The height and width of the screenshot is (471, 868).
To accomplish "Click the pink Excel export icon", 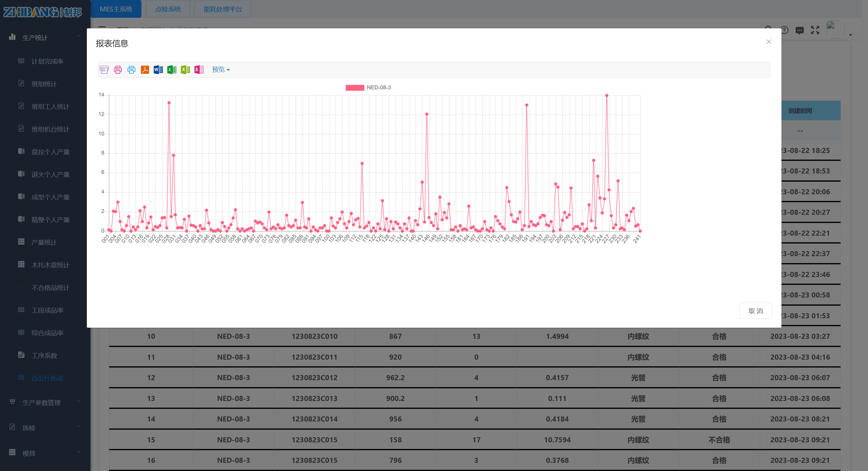I will [199, 70].
